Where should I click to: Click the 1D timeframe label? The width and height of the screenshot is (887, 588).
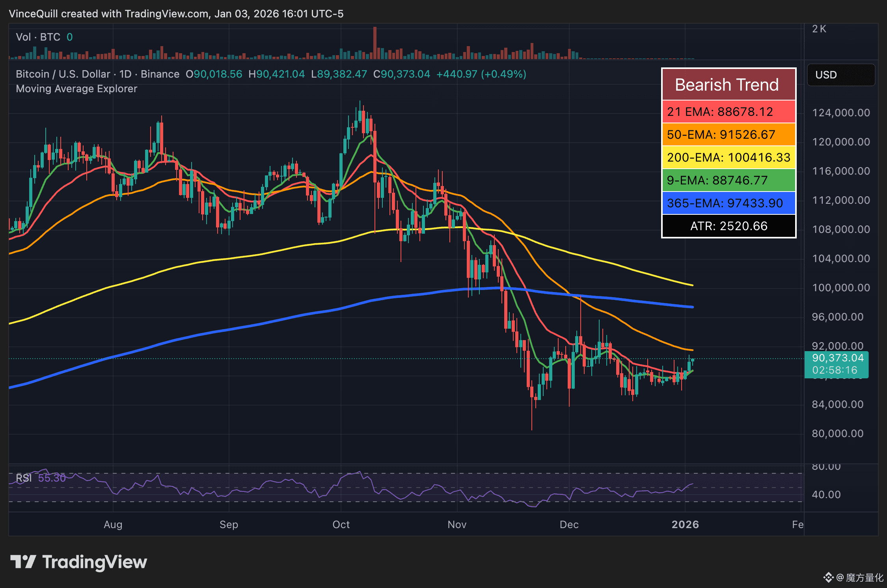pos(125,74)
